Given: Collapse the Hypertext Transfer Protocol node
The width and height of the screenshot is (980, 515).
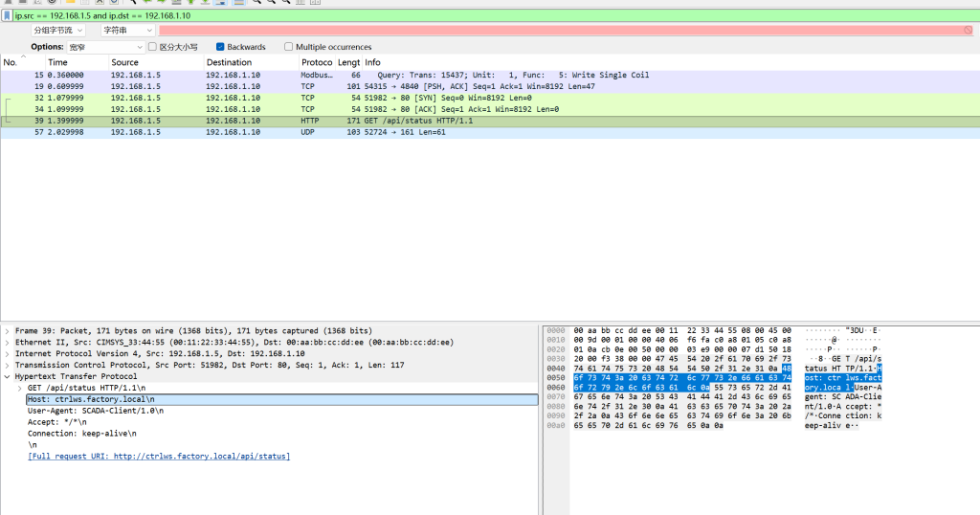Looking at the screenshot, I should tap(8, 376).
